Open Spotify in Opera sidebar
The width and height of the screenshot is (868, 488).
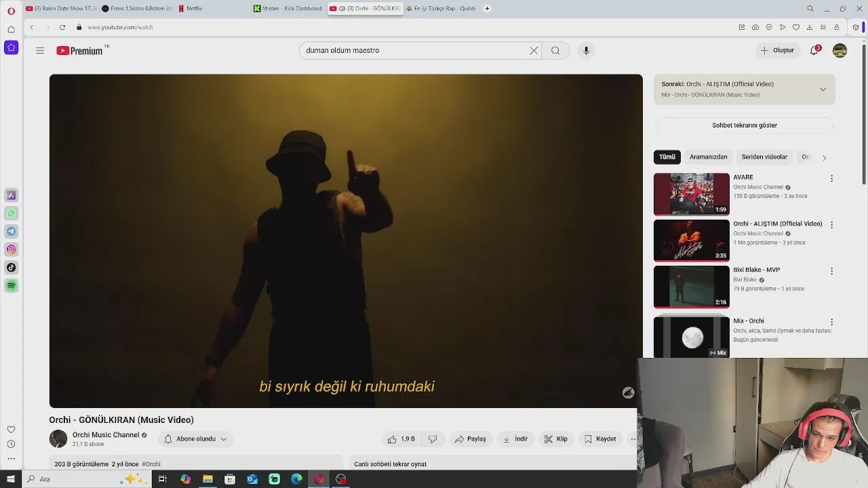coord(11,286)
